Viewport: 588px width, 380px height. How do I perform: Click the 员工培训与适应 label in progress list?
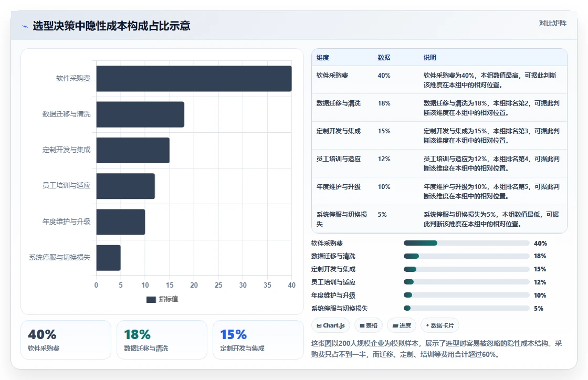[333, 282]
